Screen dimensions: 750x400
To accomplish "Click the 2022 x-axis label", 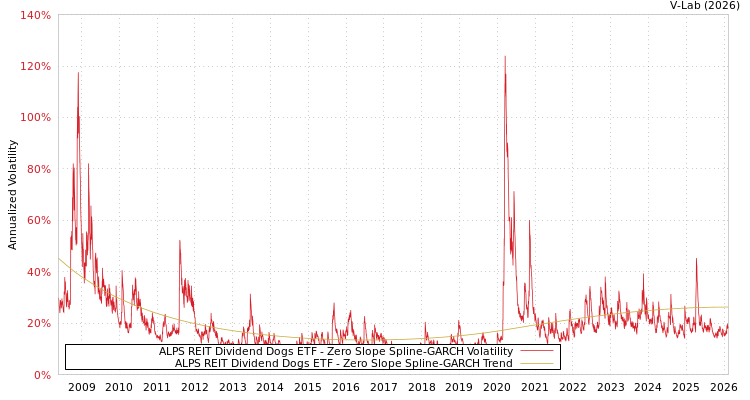I will click(x=573, y=387).
